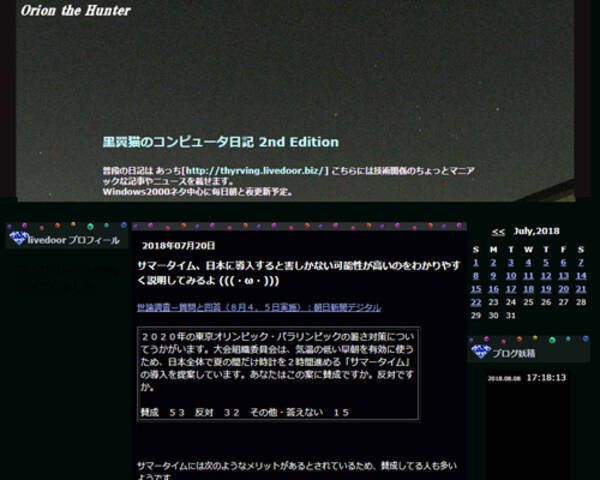Select July 12 in the calendar
Screen dimensions: 600x480
546,276
